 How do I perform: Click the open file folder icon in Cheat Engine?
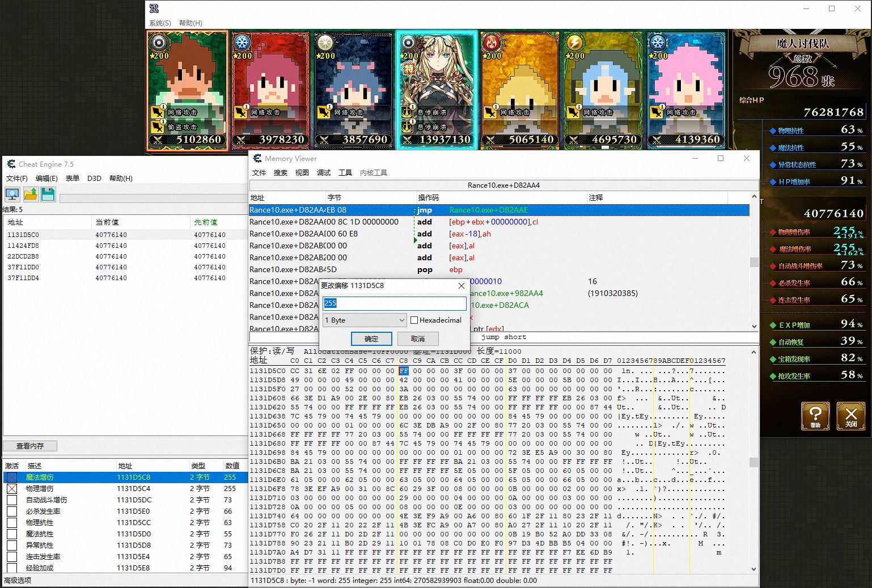pyautogui.click(x=31, y=194)
